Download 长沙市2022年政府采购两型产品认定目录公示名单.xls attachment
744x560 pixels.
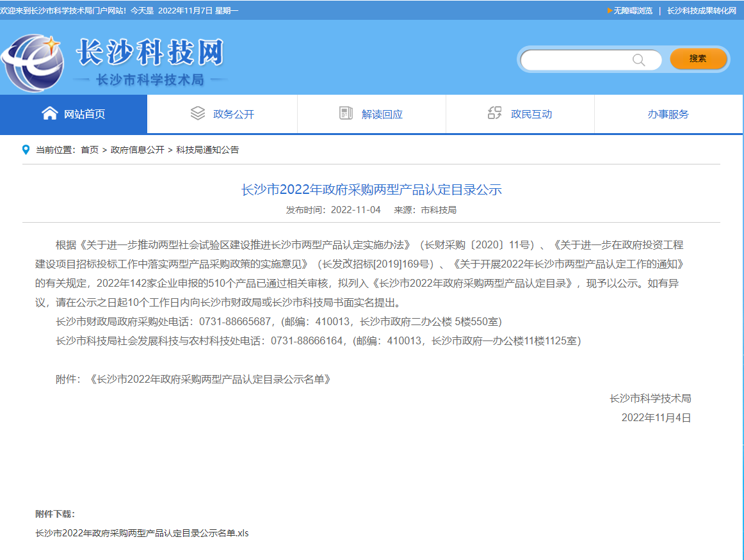[142, 533]
